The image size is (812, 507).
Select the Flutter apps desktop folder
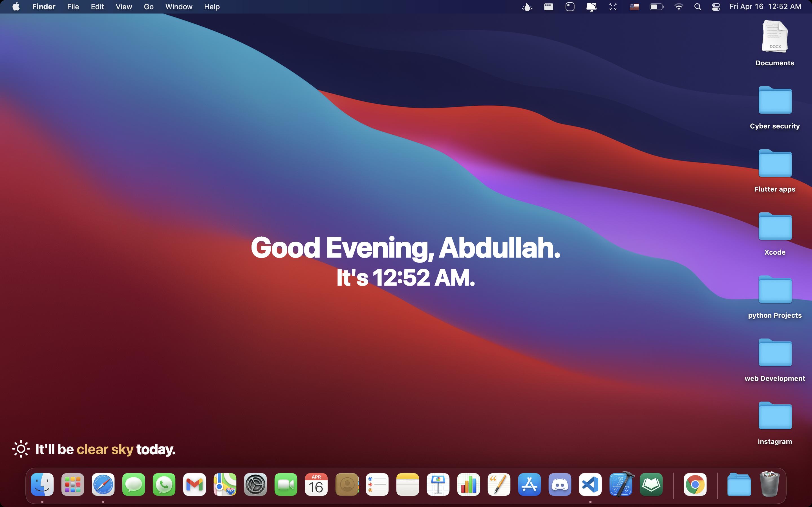click(x=775, y=164)
